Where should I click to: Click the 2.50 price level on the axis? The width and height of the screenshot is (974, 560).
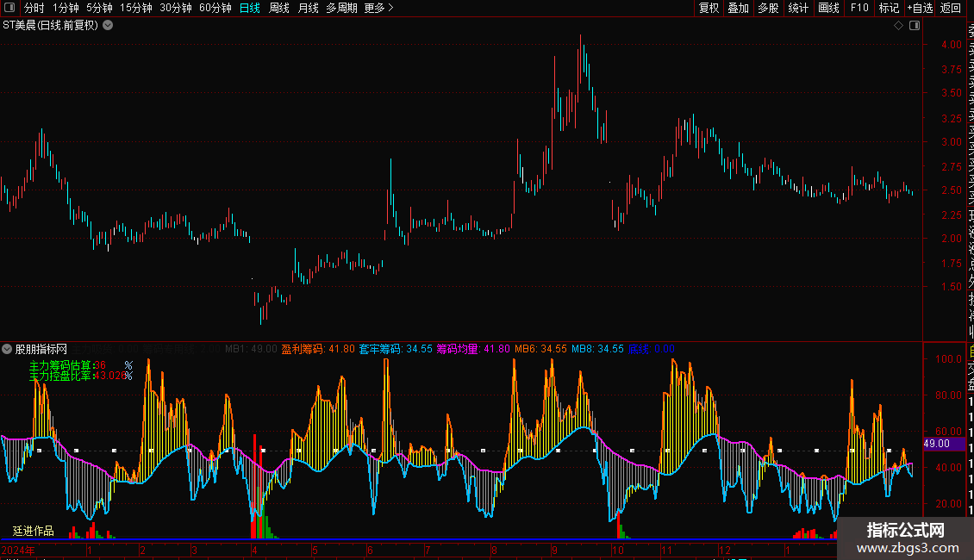pyautogui.click(x=951, y=190)
